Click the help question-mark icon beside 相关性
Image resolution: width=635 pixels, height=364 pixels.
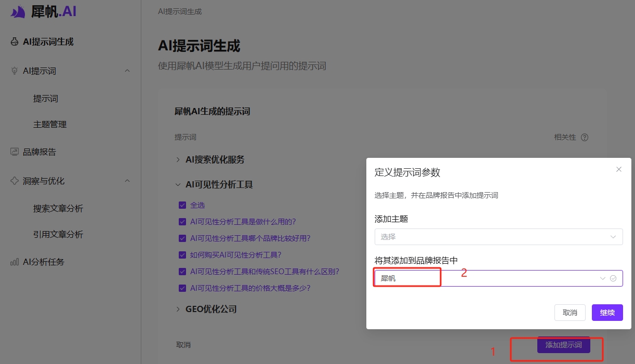tap(585, 137)
